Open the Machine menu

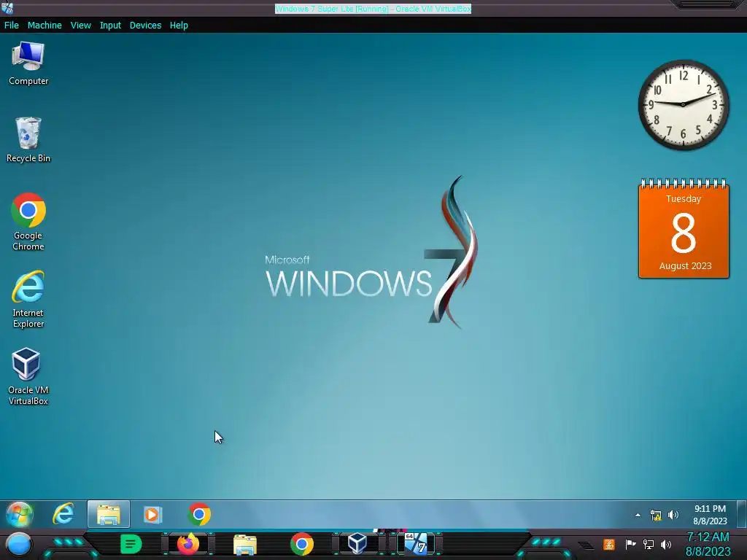[44, 26]
